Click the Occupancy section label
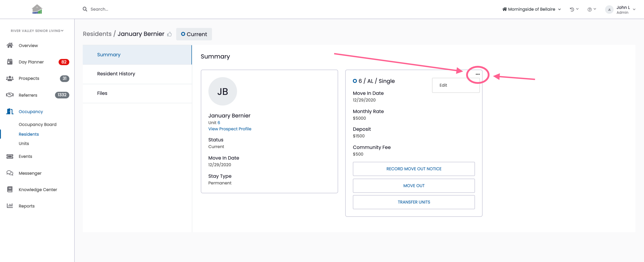This screenshot has height=262, width=644. coord(31,112)
